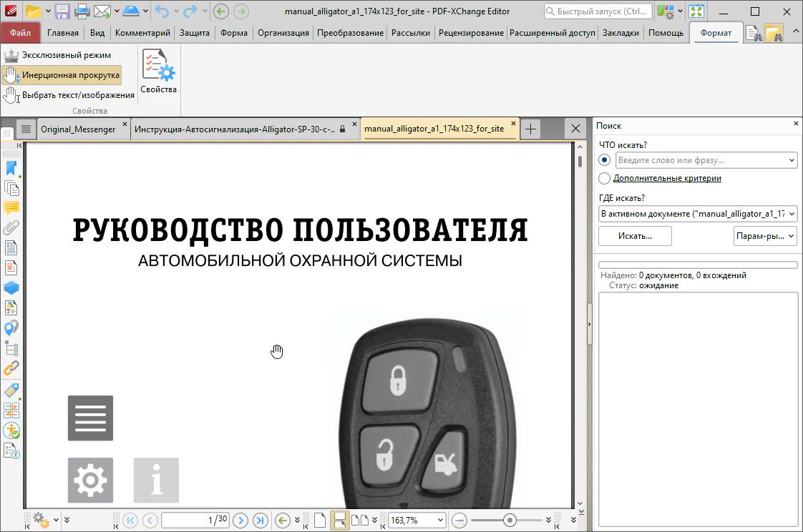Click the Искать... search button

635,236
